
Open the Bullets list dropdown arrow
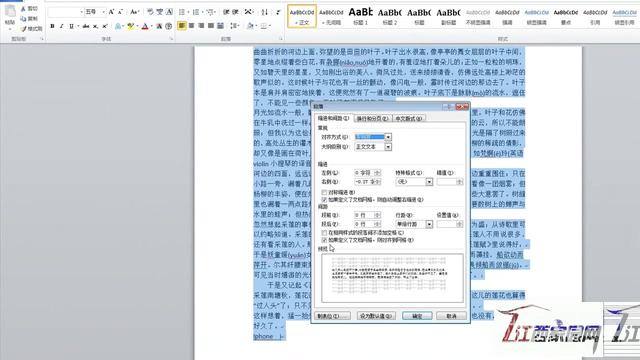pos(188,12)
